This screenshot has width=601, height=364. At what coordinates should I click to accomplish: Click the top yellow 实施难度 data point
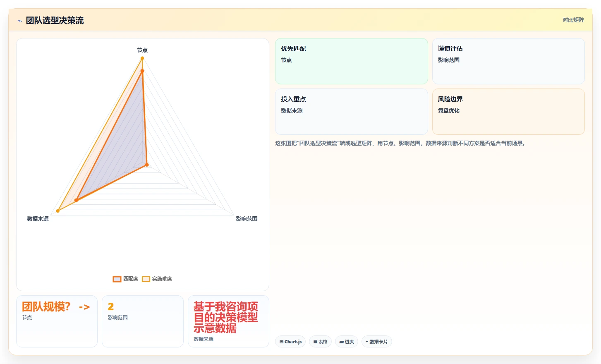click(x=142, y=58)
